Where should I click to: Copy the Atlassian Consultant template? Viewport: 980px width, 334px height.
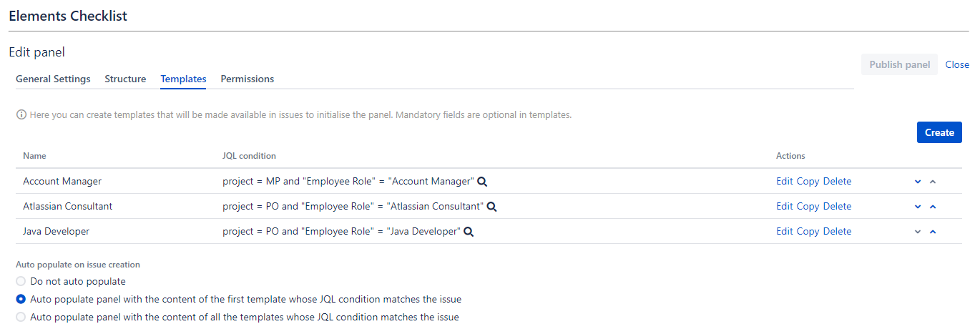[x=808, y=207]
